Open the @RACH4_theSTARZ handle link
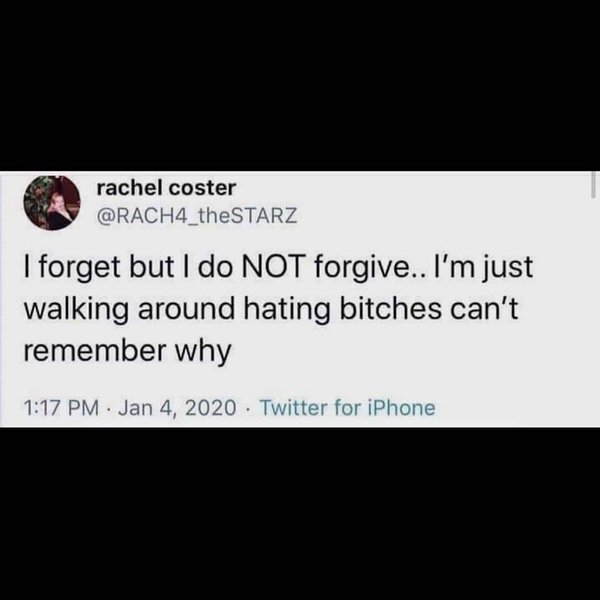 click(197, 215)
